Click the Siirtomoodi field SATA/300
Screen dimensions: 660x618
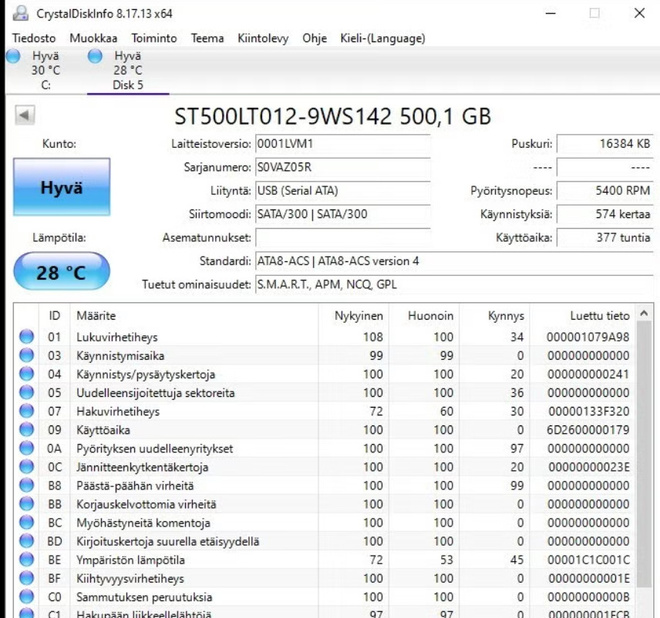343,214
